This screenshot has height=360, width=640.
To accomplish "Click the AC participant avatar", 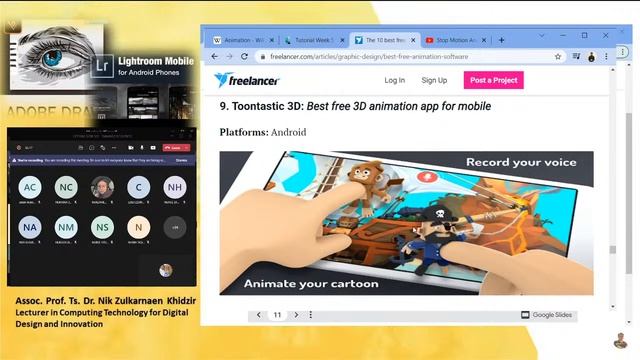I will 30,187.
